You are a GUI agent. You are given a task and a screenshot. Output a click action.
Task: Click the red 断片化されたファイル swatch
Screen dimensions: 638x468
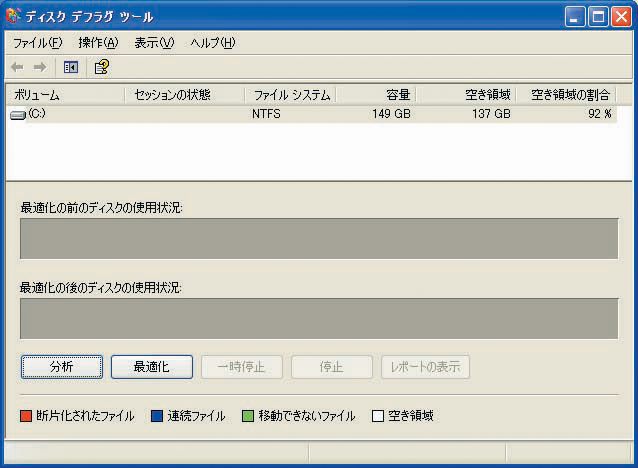26,416
